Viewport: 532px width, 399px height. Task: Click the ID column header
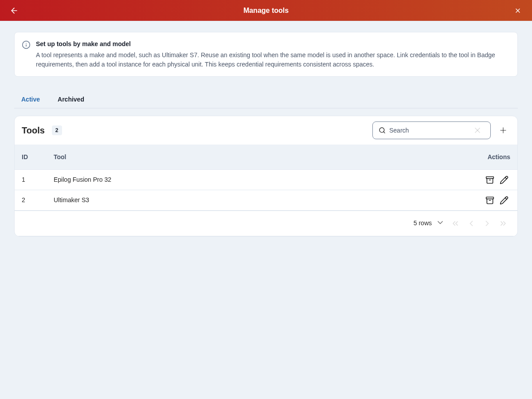[x=25, y=157]
